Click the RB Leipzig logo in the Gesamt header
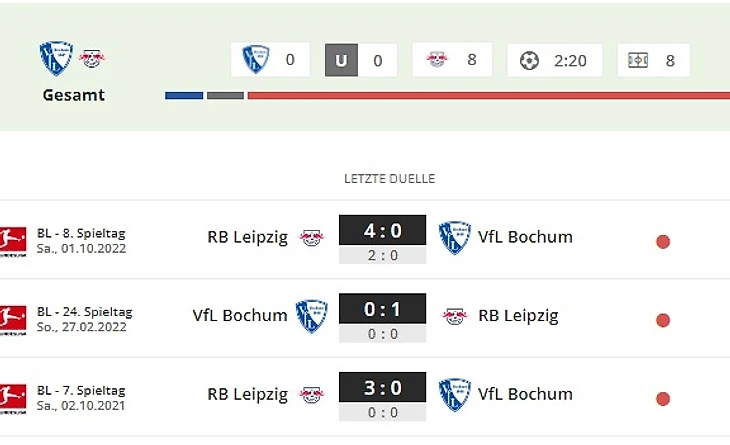This screenshot has width=730, height=445. (92, 58)
